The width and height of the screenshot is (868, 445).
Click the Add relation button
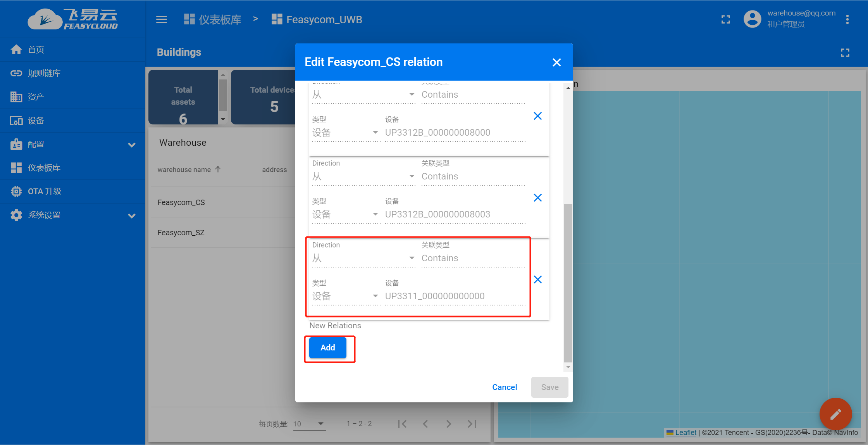[x=327, y=348]
